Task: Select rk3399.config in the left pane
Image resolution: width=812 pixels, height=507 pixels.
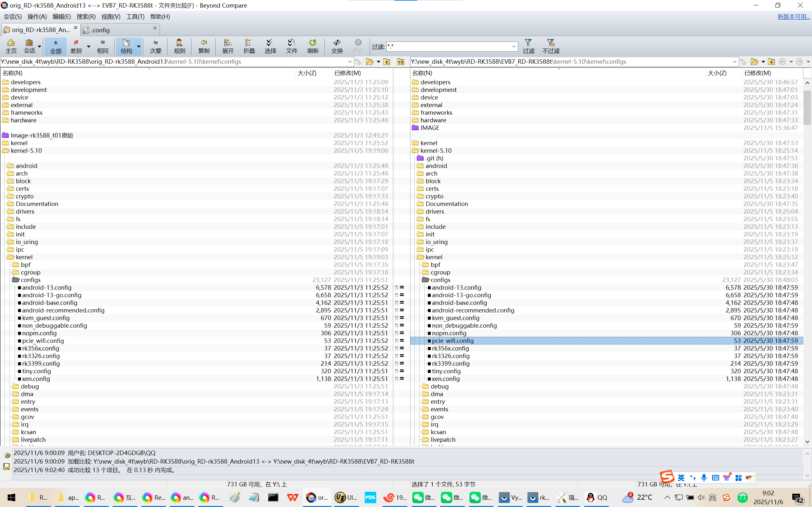Action: coord(41,363)
